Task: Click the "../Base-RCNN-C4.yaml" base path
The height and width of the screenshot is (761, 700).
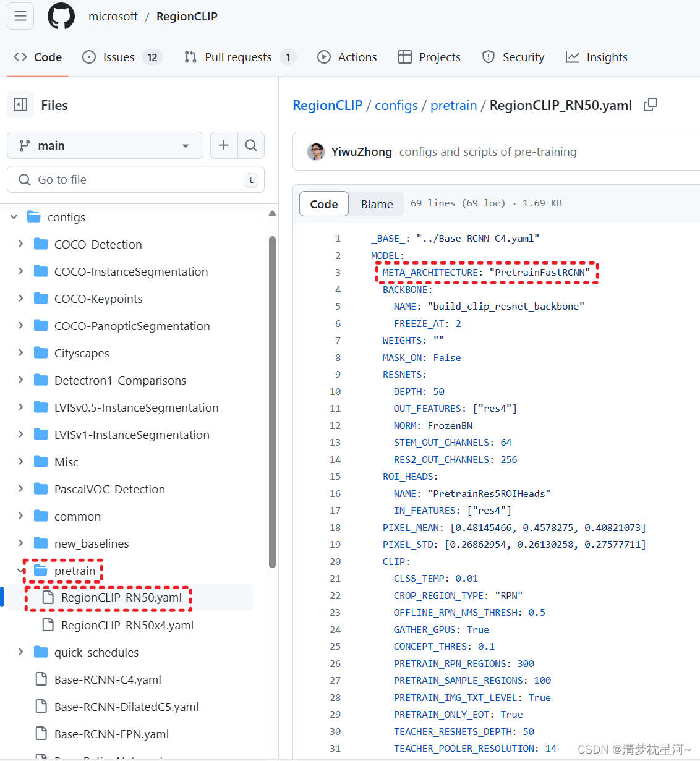Action: pyautogui.click(x=477, y=238)
